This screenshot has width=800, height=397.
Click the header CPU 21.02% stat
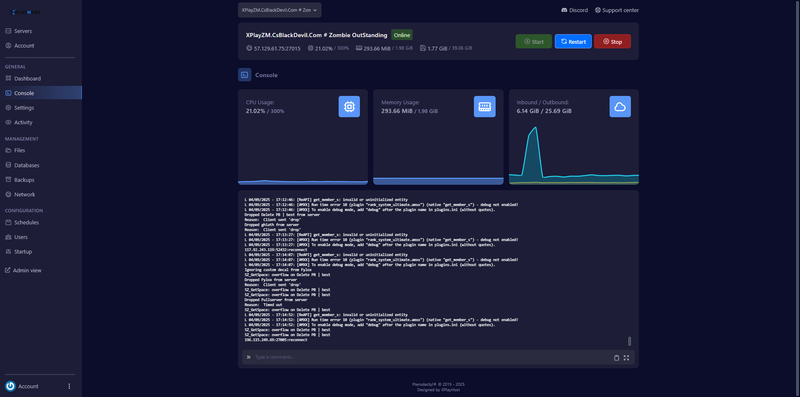pyautogui.click(x=328, y=48)
